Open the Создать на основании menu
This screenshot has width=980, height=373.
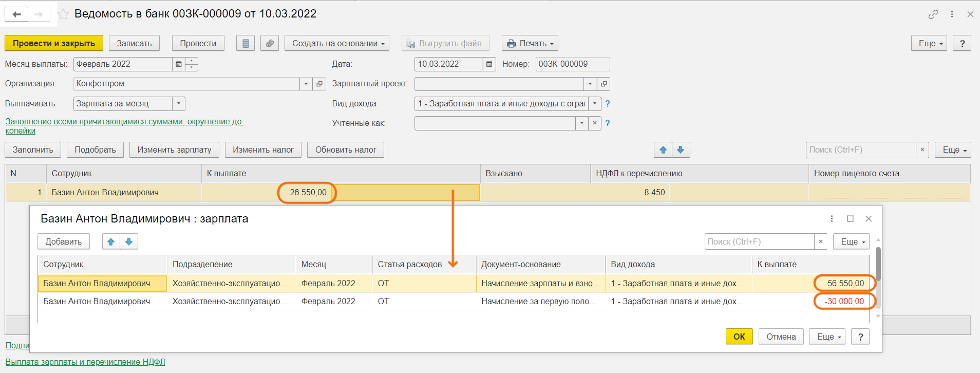coord(337,44)
